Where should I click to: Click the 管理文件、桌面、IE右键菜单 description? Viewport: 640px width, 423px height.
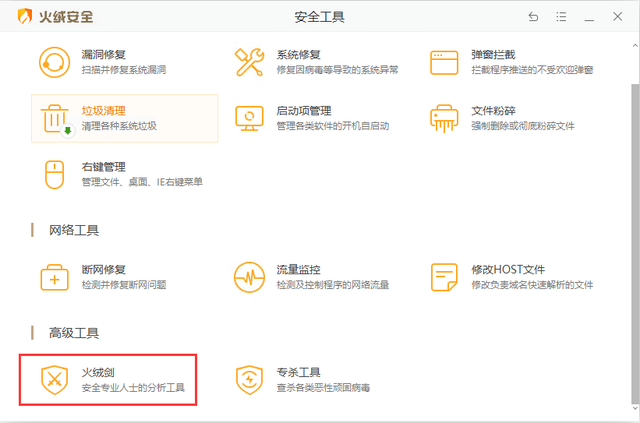142,182
